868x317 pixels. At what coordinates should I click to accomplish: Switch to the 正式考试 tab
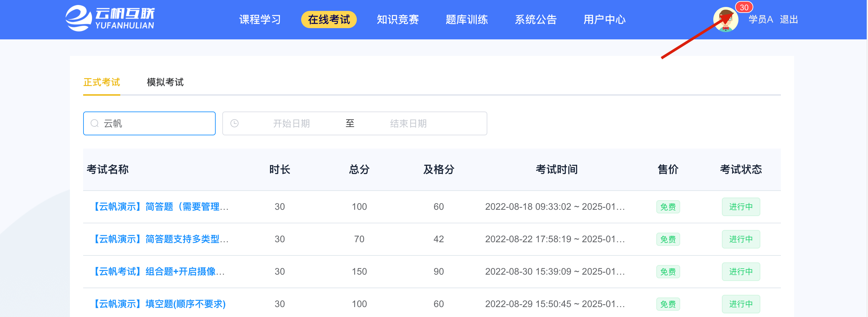click(x=101, y=82)
